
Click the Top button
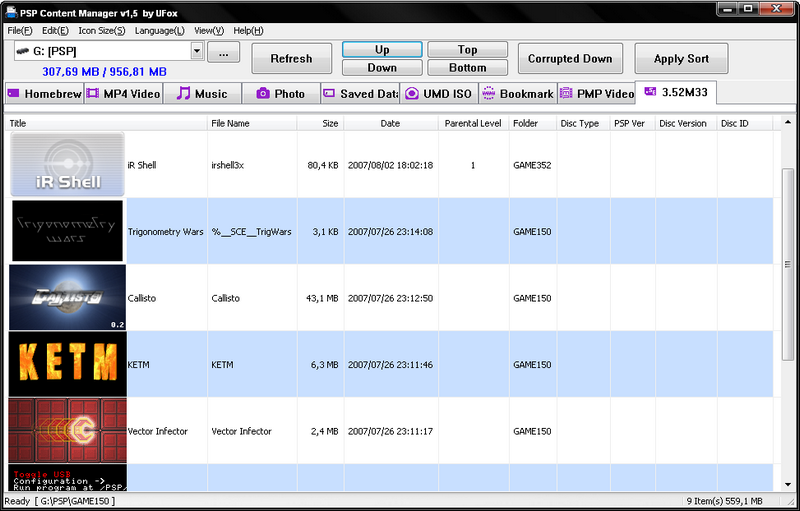(x=467, y=49)
